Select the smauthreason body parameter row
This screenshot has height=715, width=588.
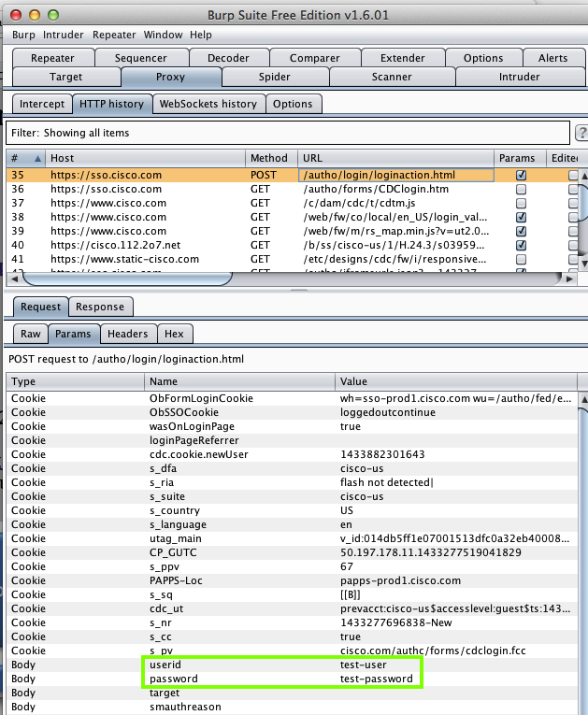point(292,707)
